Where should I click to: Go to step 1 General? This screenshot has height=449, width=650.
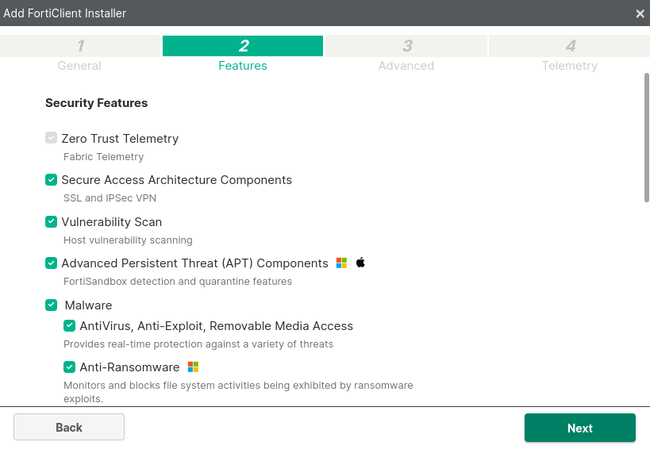(x=80, y=54)
